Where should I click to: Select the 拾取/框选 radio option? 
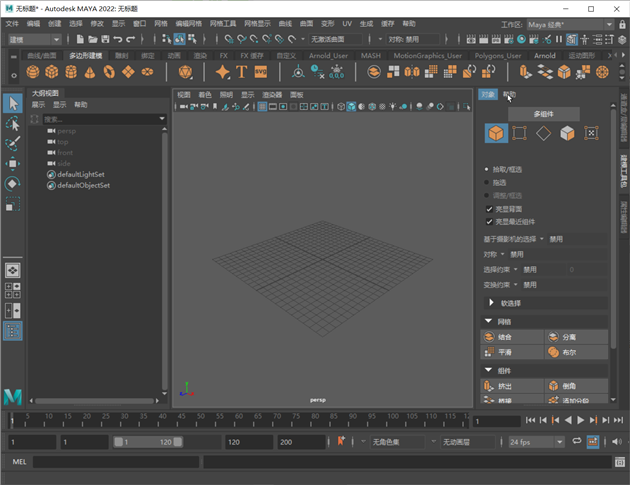coord(487,169)
